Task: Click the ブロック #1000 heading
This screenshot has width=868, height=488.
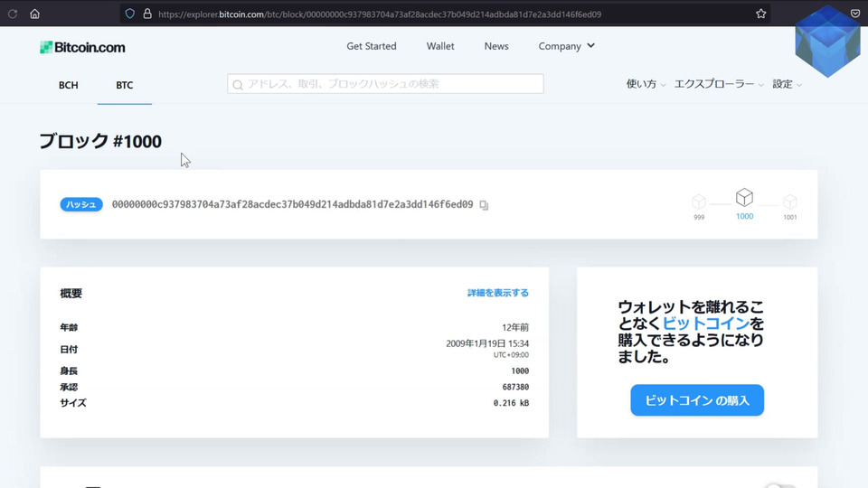Action: [100, 142]
